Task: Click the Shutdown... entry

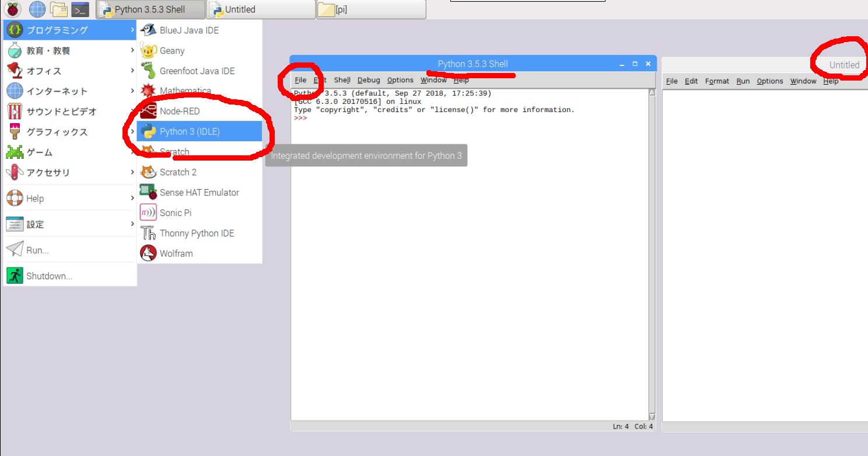Action: point(49,276)
